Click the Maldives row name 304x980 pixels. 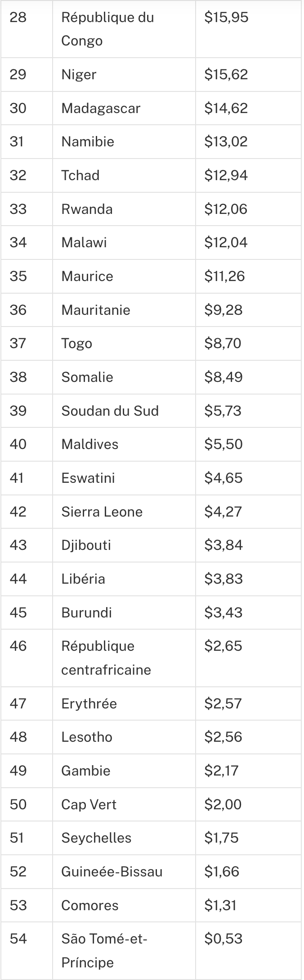pos(89,444)
